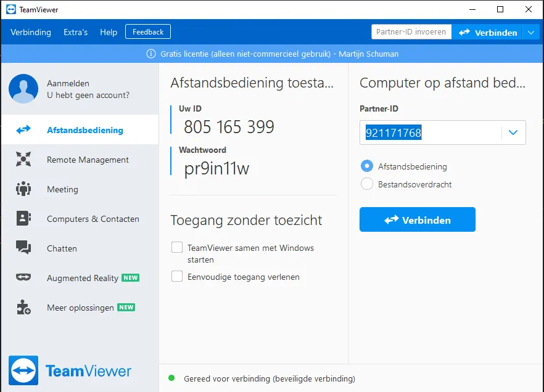544x392 pixels.
Task: Click the Augmented Reality headset icon
Action: (x=23, y=277)
